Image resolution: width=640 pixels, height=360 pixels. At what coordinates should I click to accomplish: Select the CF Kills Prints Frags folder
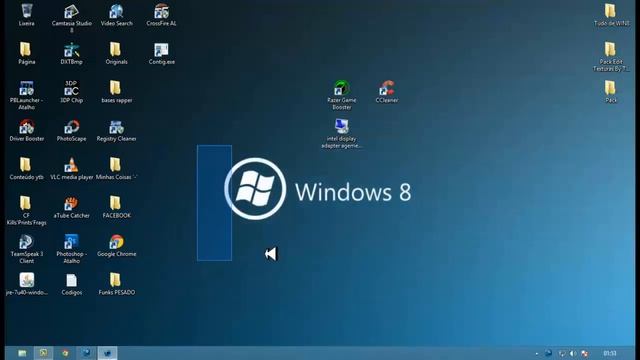pyautogui.click(x=27, y=204)
